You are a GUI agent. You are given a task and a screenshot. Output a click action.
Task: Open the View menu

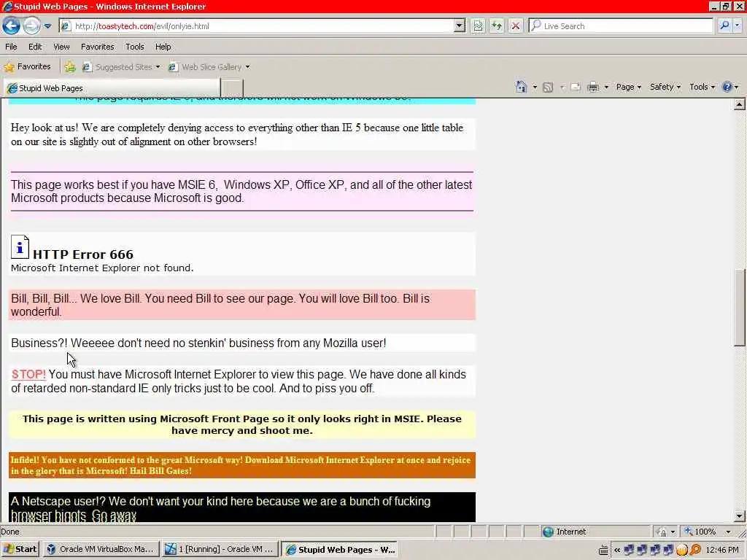point(61,47)
